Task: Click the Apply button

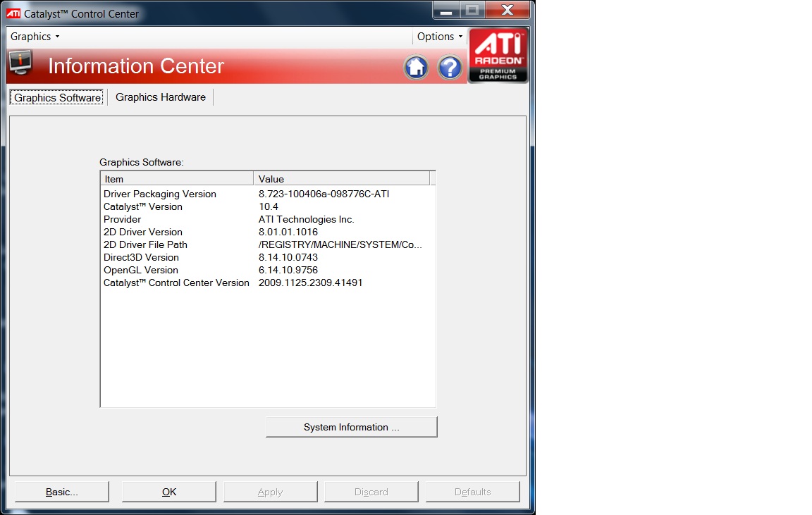Action: point(271,492)
